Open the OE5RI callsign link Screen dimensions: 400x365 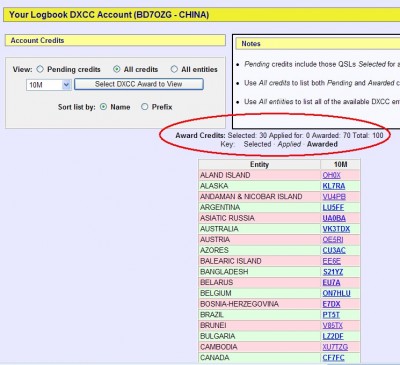tap(333, 240)
